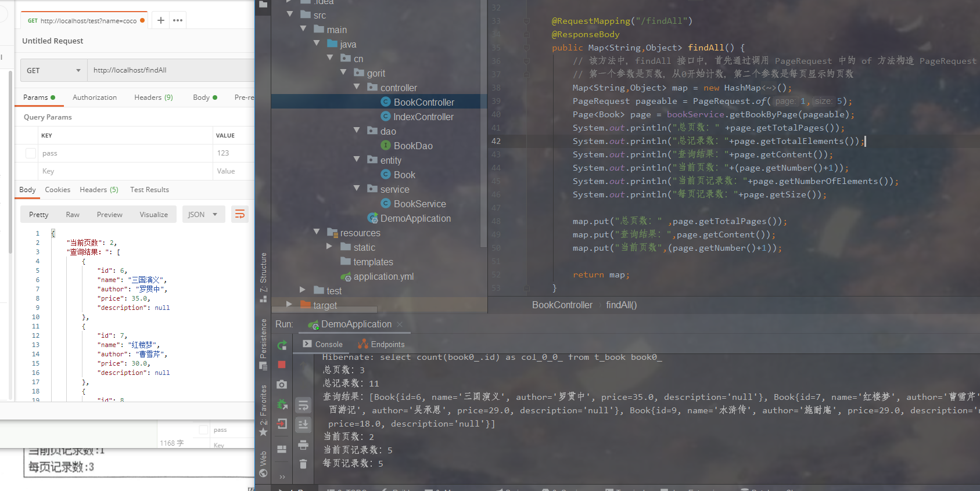980x491 pixels.
Task: Add a new request tab in Postman
Action: click(161, 20)
